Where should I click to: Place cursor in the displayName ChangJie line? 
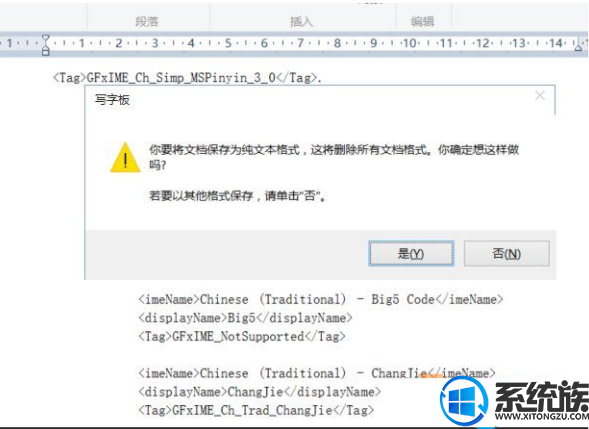260,392
